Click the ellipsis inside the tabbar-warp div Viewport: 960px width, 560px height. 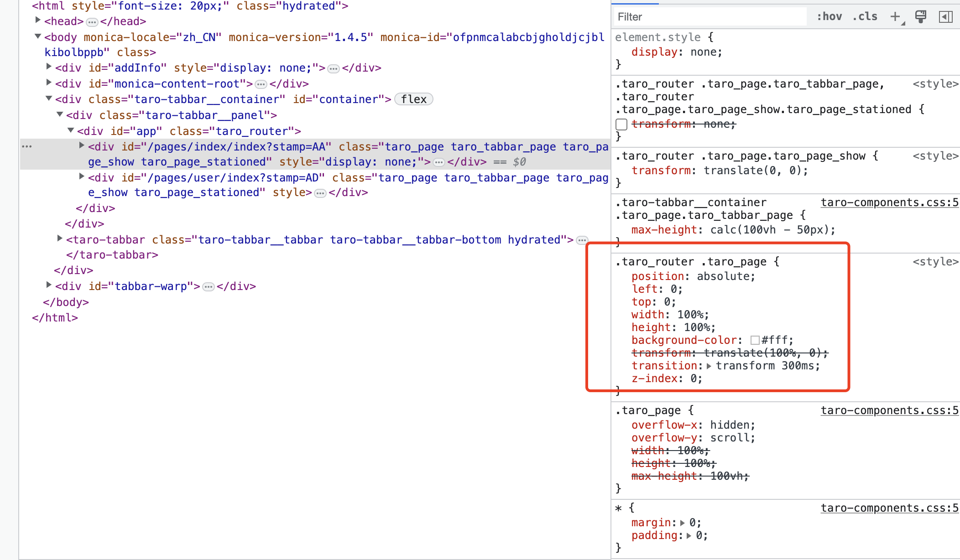click(209, 286)
